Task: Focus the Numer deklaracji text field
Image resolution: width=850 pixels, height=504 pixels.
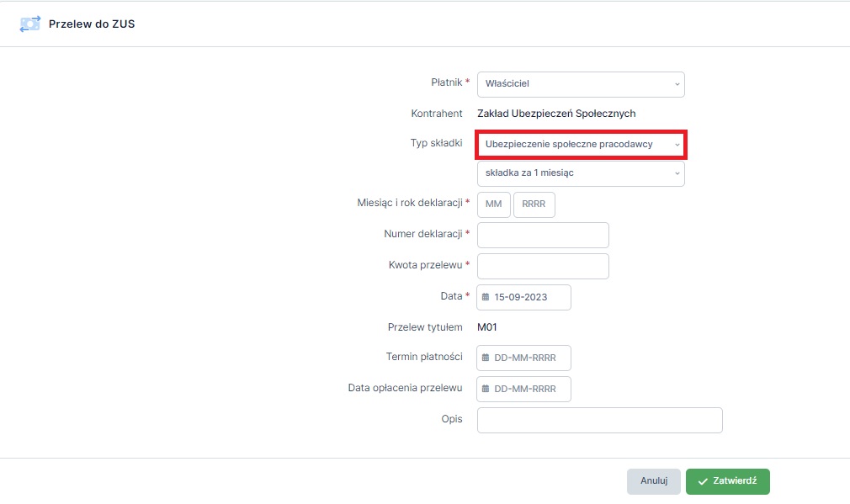Action: coord(543,235)
